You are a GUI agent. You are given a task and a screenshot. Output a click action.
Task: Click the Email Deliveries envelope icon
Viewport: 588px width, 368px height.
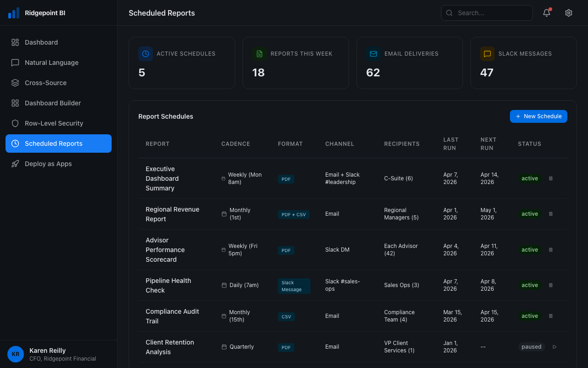373,54
